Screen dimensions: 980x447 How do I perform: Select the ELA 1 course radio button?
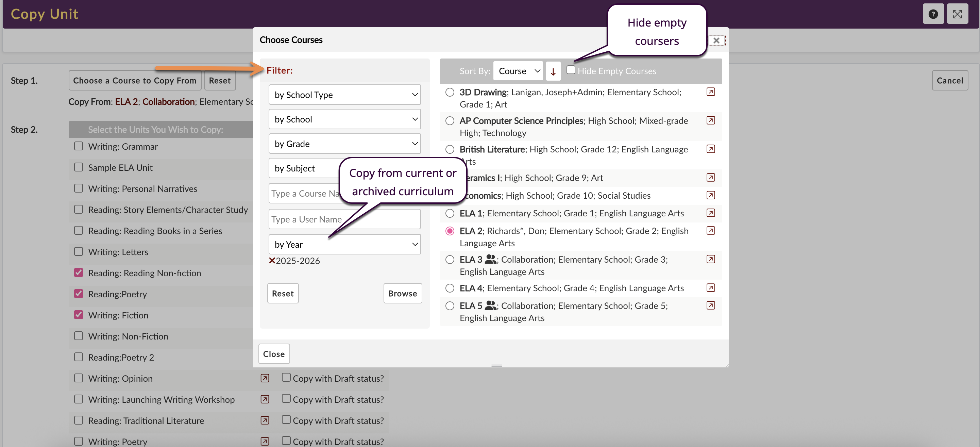(x=450, y=213)
